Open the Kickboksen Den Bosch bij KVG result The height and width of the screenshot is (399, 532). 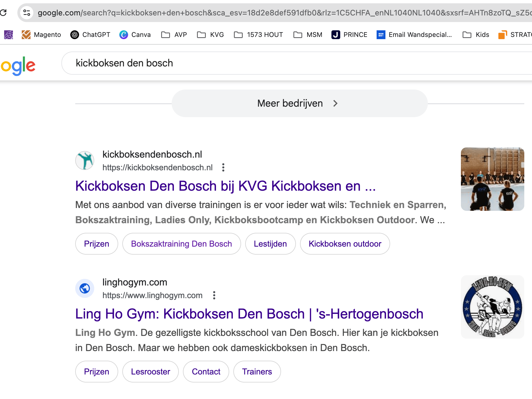pyautogui.click(x=225, y=186)
